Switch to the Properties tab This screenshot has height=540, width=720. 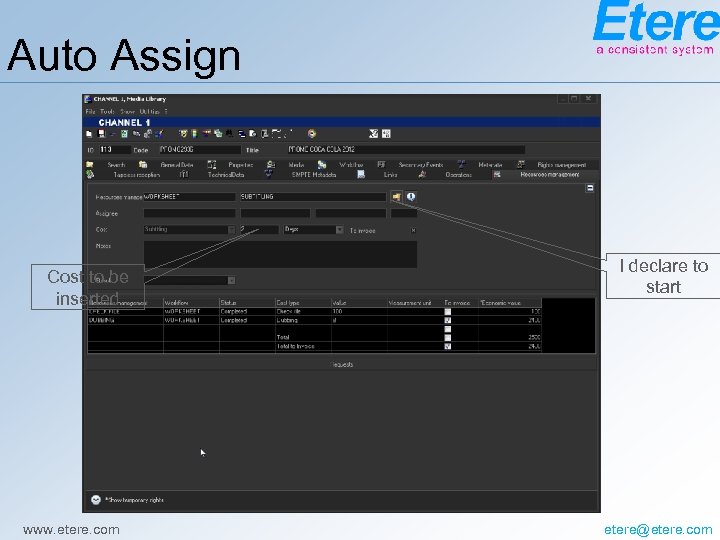coord(241,165)
